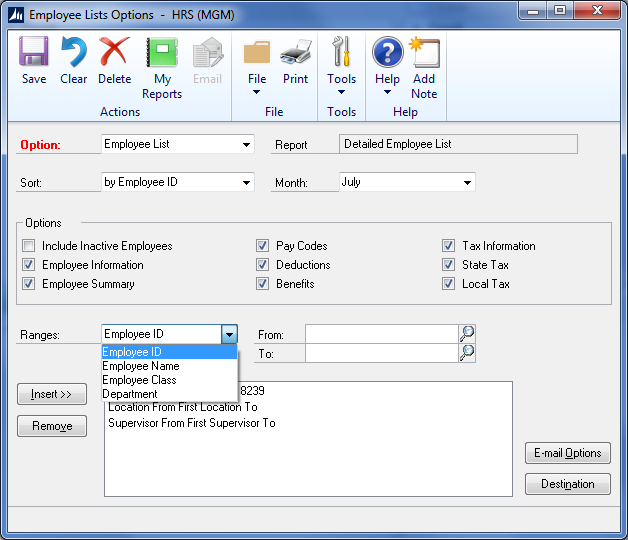
Task: Select Employee Class from the Ranges list
Action: tap(139, 380)
